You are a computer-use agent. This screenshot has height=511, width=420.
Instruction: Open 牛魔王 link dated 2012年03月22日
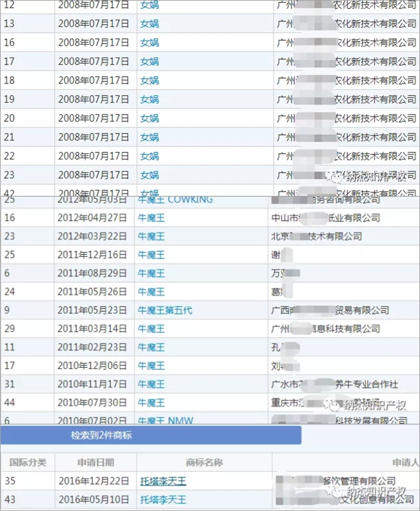coord(151,236)
